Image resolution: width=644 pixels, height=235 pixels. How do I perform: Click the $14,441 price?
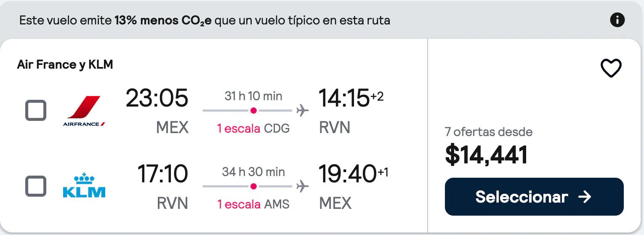click(486, 155)
